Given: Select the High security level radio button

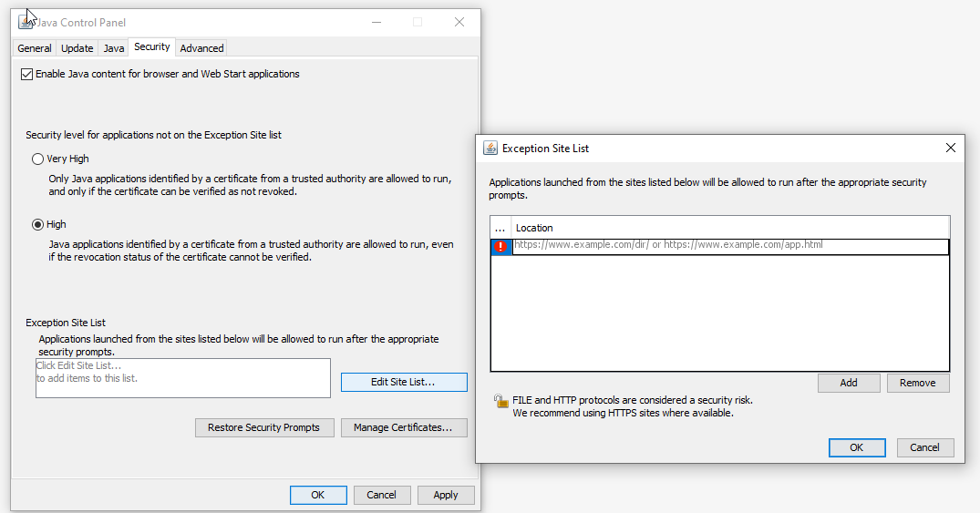Looking at the screenshot, I should coord(37,225).
